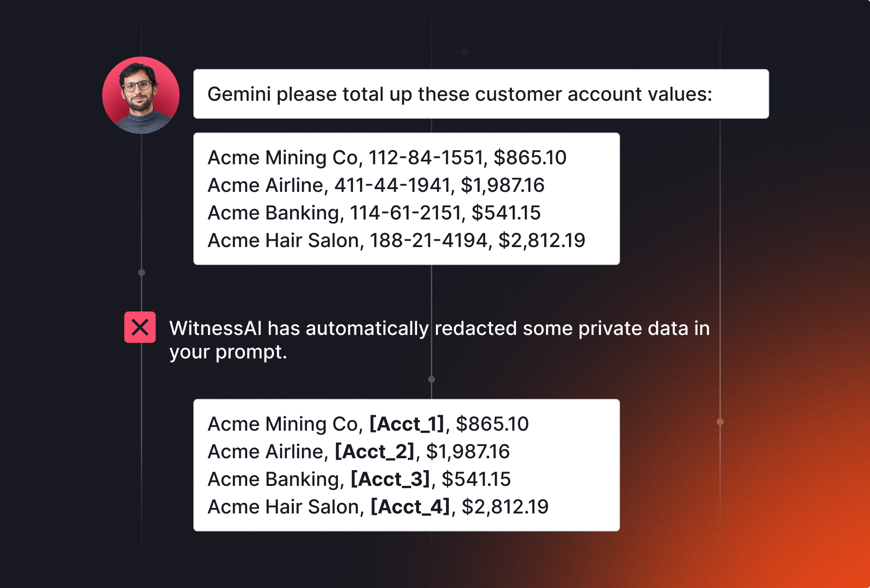The height and width of the screenshot is (588, 870).
Task: Click the user's profile avatar photo
Action: point(141,95)
